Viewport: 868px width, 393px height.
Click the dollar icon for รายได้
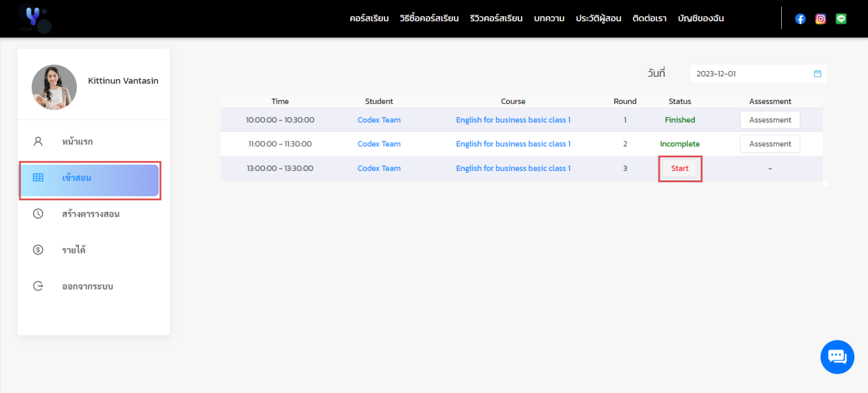pos(38,250)
